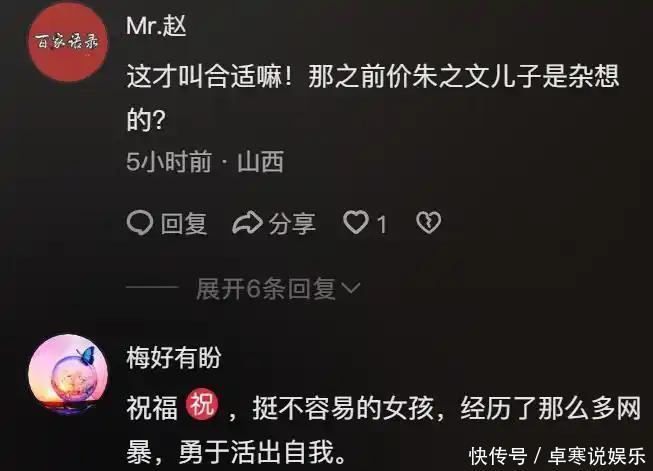Image resolution: width=653 pixels, height=471 pixels.
Task: Click the red 祝 emoji sticker
Action: pyautogui.click(x=202, y=404)
